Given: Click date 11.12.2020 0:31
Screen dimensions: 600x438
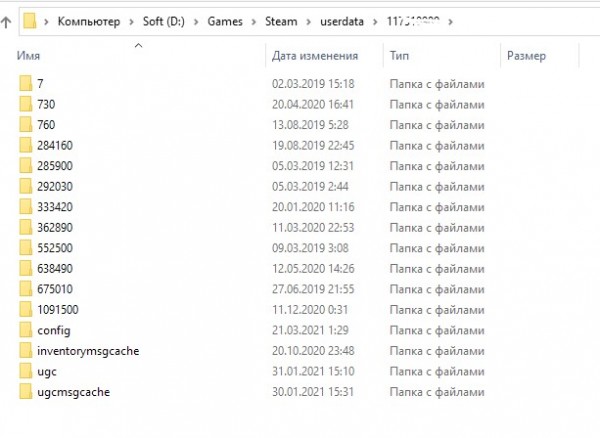Looking at the screenshot, I should (310, 309).
